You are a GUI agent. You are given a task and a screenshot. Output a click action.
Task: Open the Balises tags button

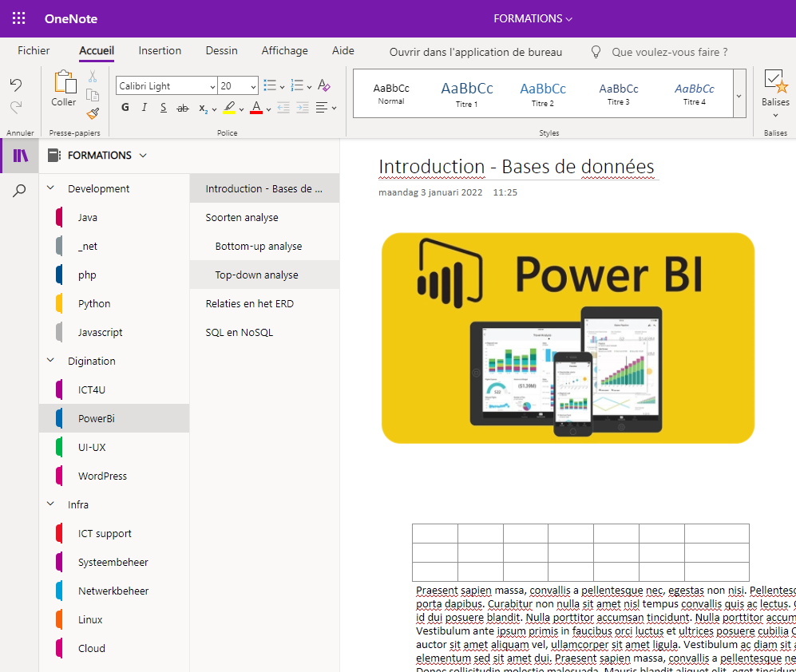coord(776,94)
